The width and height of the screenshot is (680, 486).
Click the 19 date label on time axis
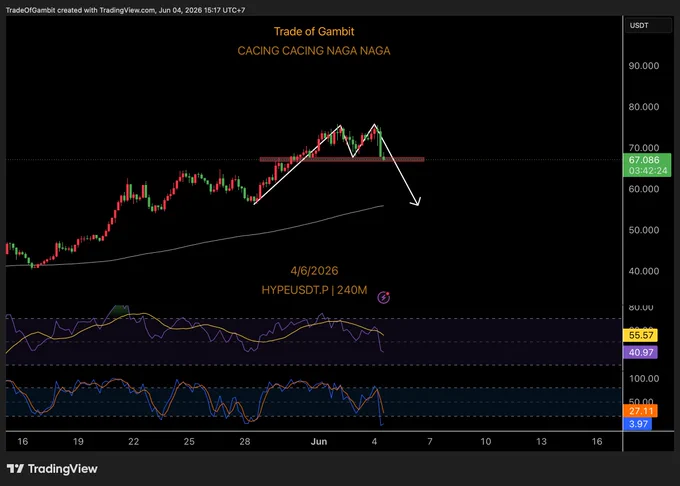pos(78,441)
